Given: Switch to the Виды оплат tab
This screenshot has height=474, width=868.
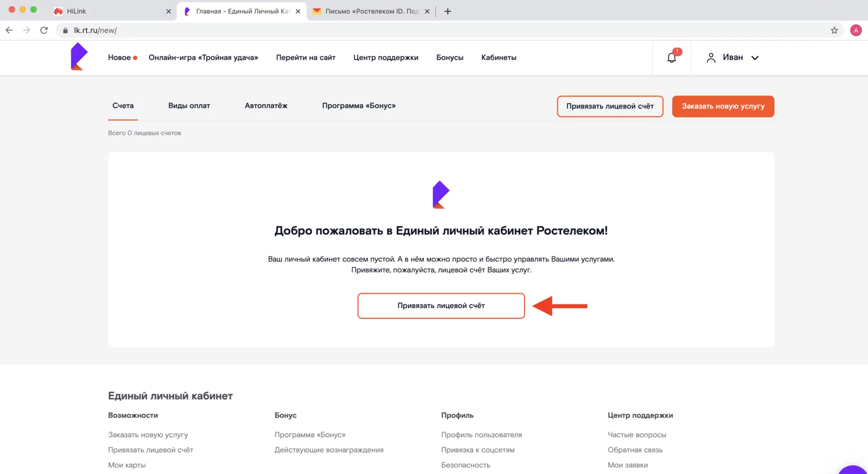Looking at the screenshot, I should click(x=189, y=105).
